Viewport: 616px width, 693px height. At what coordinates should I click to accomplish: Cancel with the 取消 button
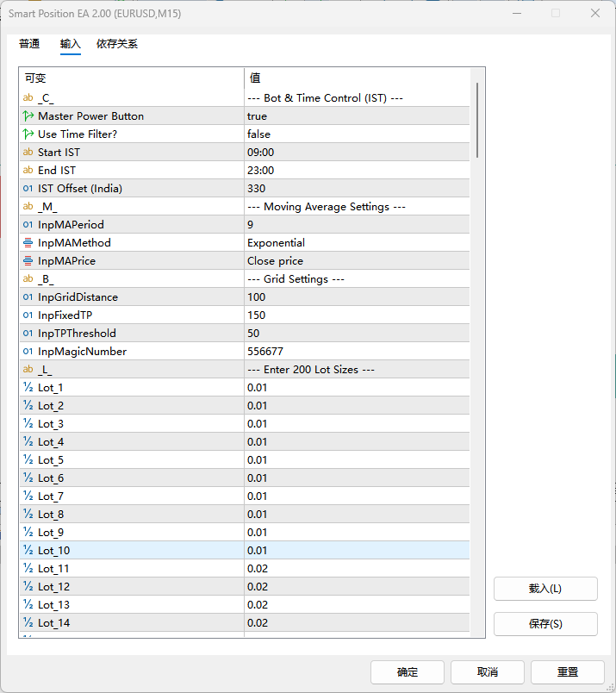tap(488, 672)
